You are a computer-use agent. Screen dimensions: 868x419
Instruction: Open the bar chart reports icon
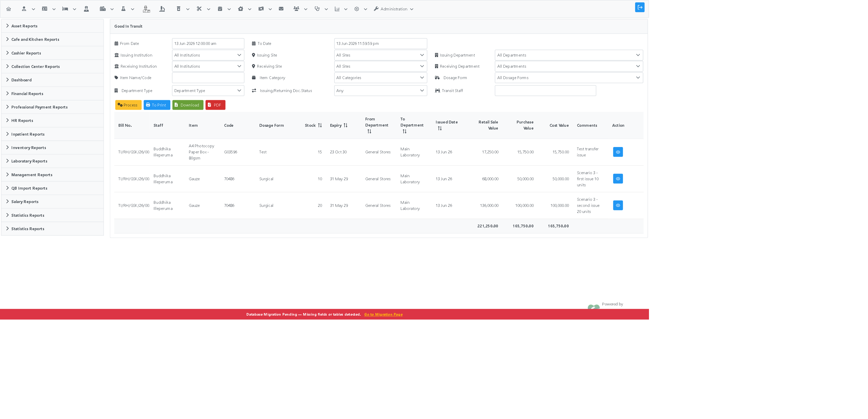tap(337, 9)
